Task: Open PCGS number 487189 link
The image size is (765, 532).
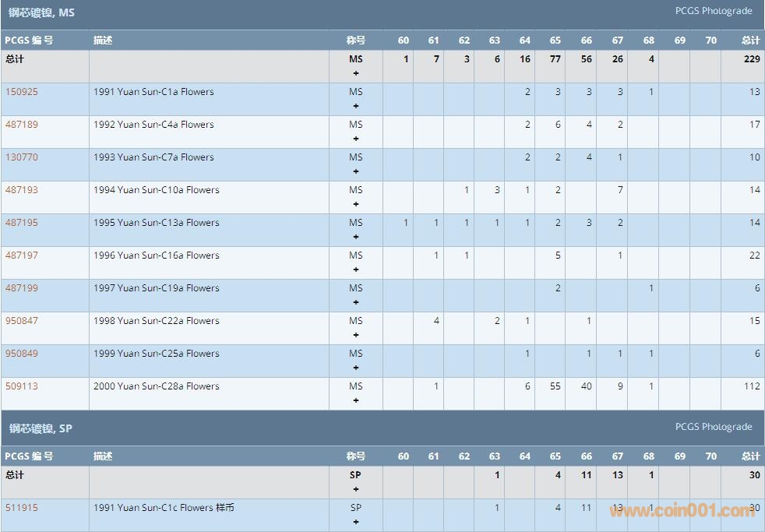Action: [22, 125]
